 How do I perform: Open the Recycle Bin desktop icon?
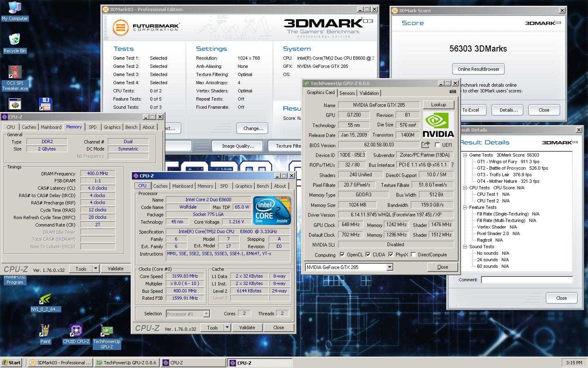click(x=15, y=43)
